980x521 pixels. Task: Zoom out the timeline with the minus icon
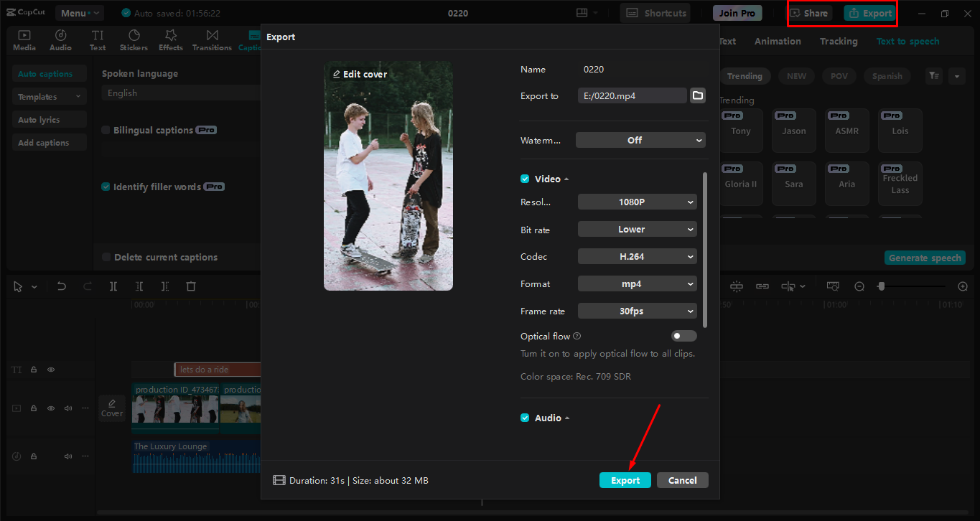coord(859,286)
